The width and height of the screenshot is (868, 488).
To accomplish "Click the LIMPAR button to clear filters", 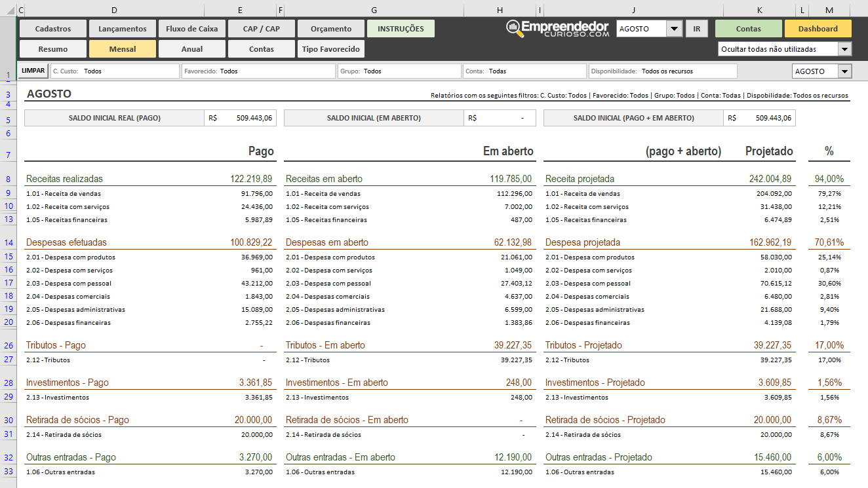I will click(33, 70).
